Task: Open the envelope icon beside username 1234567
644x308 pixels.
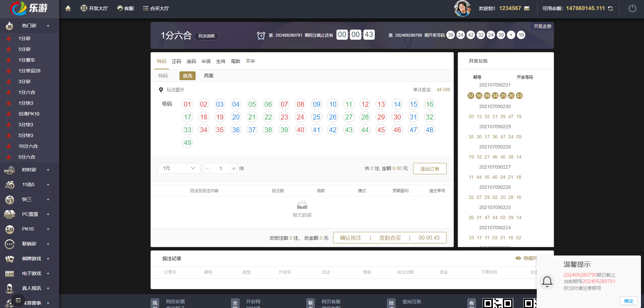Action: (526, 8)
